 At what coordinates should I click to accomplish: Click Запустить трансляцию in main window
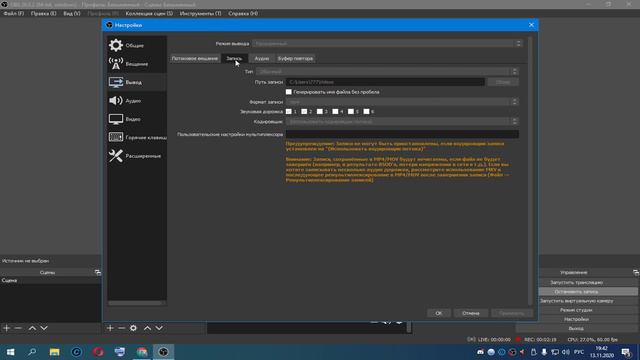[576, 282]
